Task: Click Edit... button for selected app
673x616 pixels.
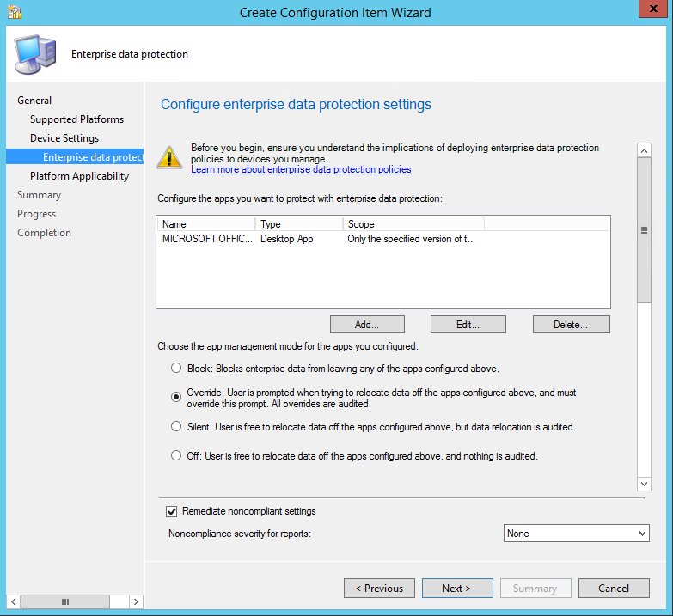Action: 468,325
